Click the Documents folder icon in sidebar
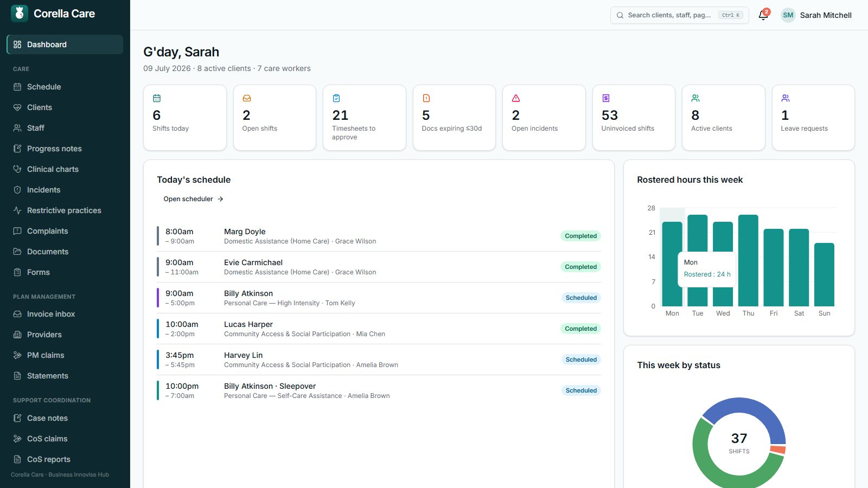Viewport: 868px width, 488px height. tap(17, 252)
